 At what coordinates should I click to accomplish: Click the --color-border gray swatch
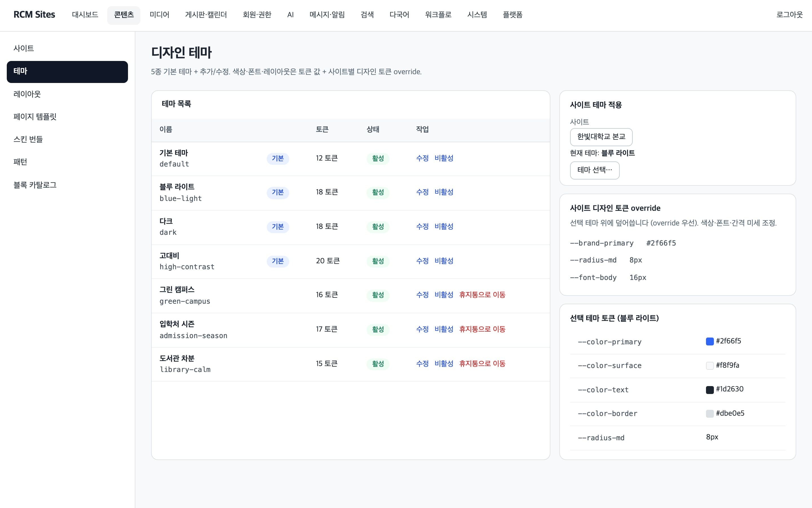(710, 414)
